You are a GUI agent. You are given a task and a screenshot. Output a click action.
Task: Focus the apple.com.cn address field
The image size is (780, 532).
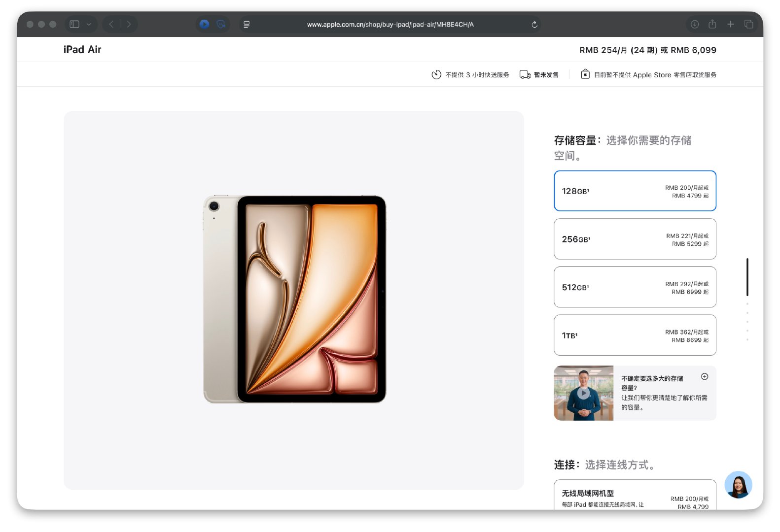click(x=390, y=24)
